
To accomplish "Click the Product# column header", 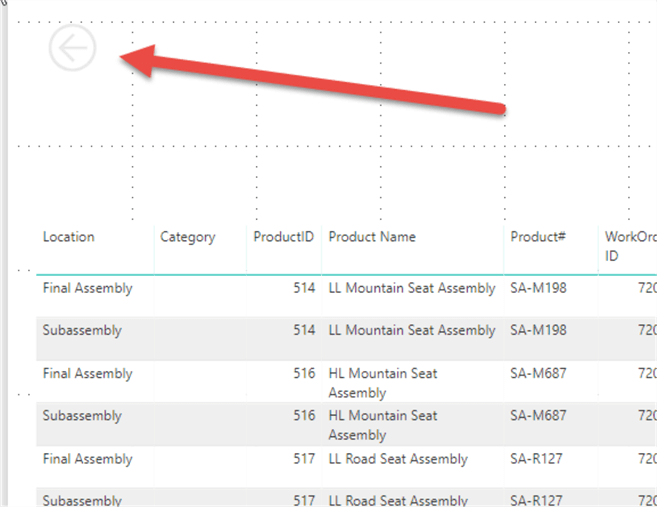I will point(538,237).
